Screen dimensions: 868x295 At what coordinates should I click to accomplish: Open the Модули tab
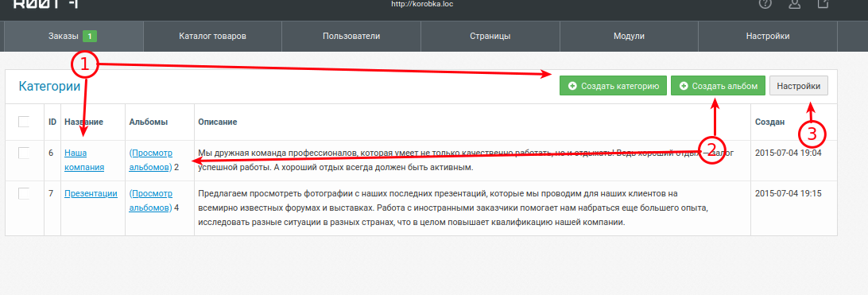pos(629,37)
